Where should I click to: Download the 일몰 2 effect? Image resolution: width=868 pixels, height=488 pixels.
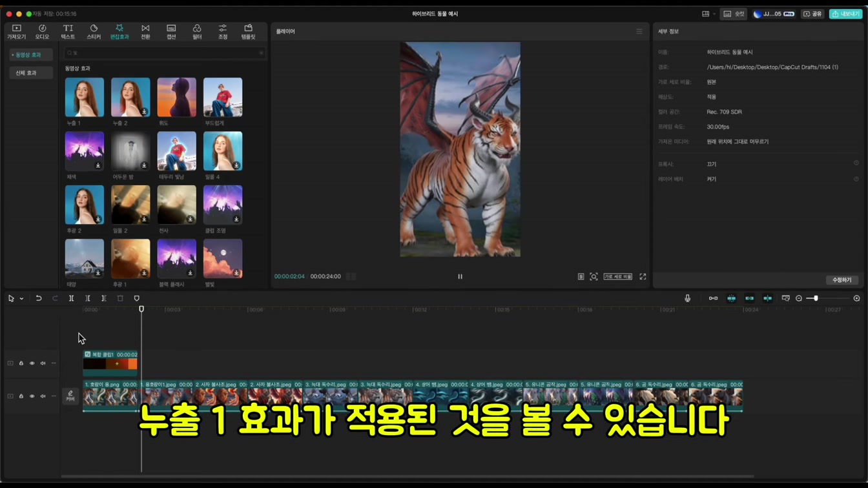pyautogui.click(x=144, y=219)
